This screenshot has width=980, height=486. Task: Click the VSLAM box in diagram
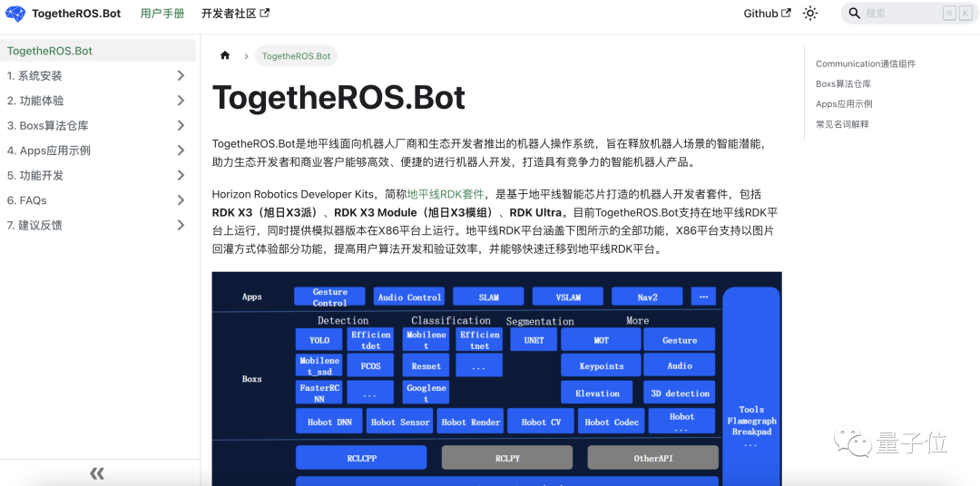[x=567, y=296]
